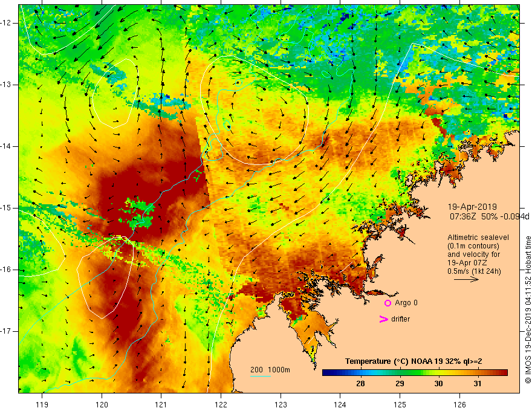Click the '19-Apr 07Z' text line
Image resolution: width=532 pixels, height=411 pixels.
tap(467, 263)
